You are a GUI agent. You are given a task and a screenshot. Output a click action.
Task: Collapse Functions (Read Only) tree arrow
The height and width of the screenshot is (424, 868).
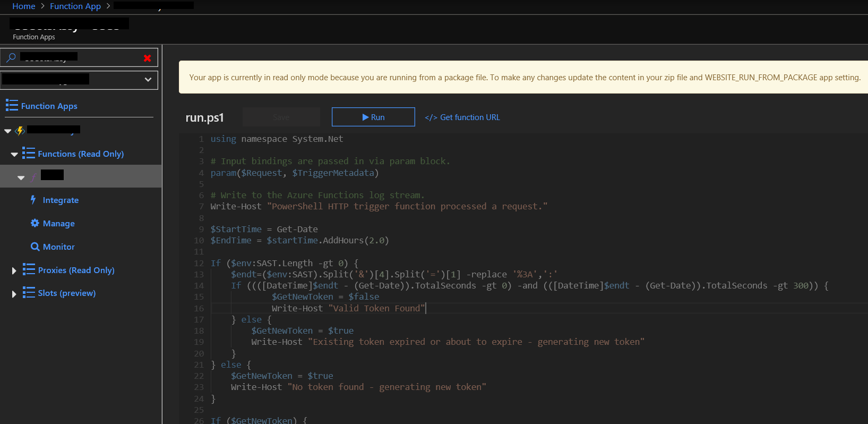14,155
